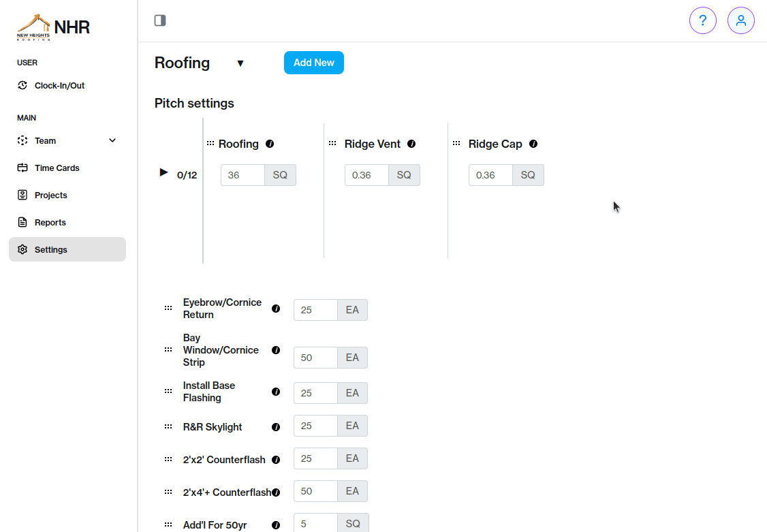Click the Reports document icon
This screenshot has width=767, height=532.
pyautogui.click(x=23, y=222)
